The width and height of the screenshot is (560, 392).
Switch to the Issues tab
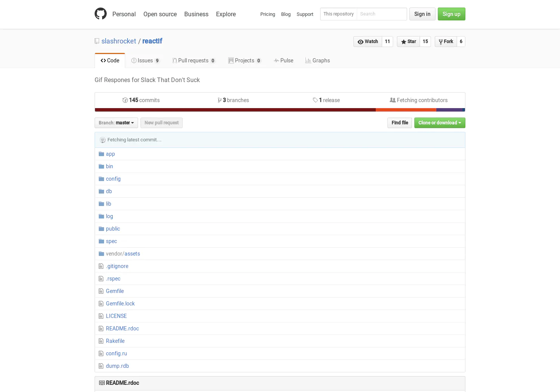[x=146, y=60]
